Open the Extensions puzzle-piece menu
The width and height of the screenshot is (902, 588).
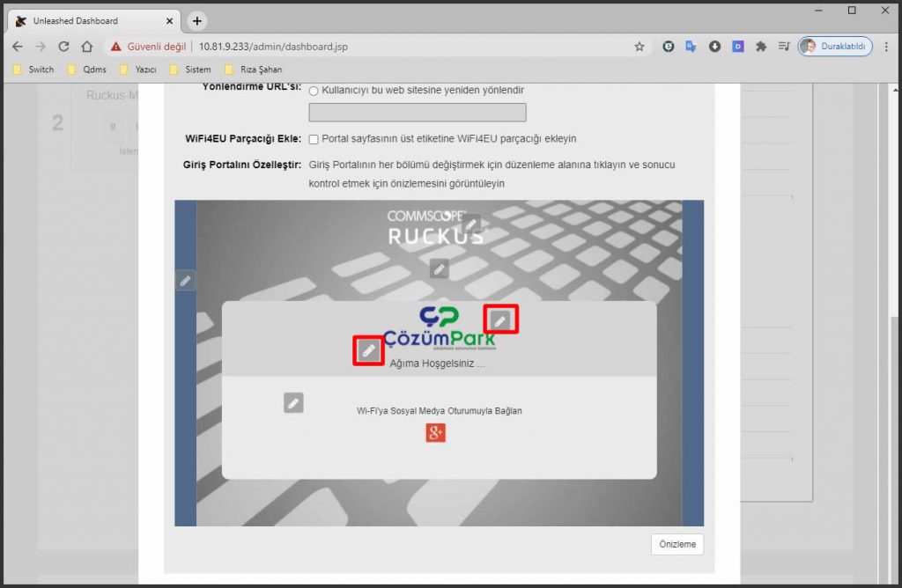(x=761, y=47)
